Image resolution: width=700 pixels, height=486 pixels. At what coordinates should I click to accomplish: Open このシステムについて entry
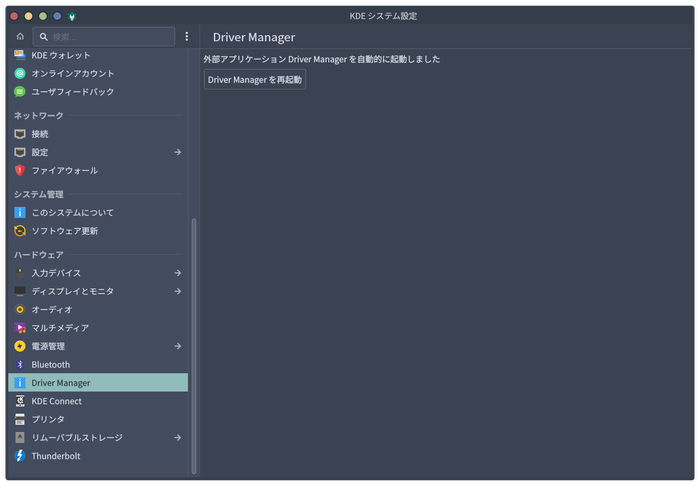coord(98,212)
